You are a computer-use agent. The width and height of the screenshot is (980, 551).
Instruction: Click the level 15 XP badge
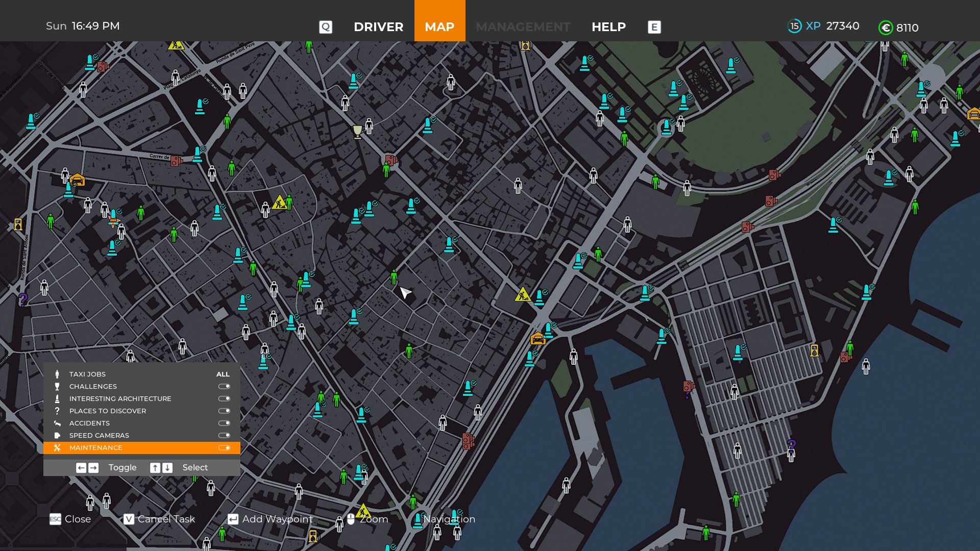[x=795, y=26]
